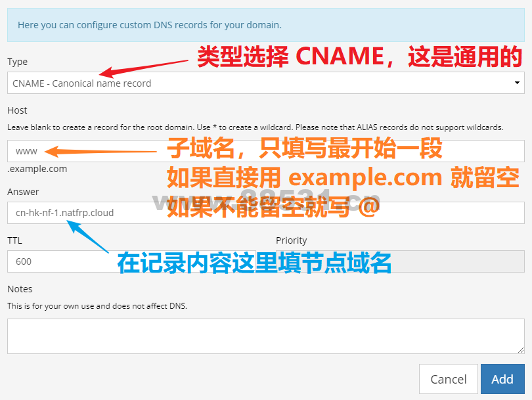The image size is (532, 400).
Task: Open the CNAME record Type dropdown
Action: [265, 83]
